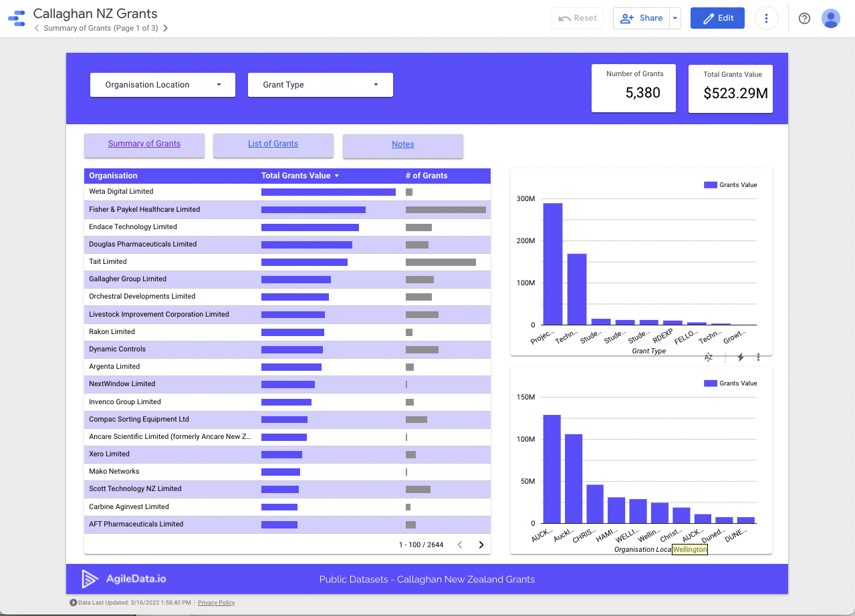Switch to the List of Grants tab

tap(273, 143)
